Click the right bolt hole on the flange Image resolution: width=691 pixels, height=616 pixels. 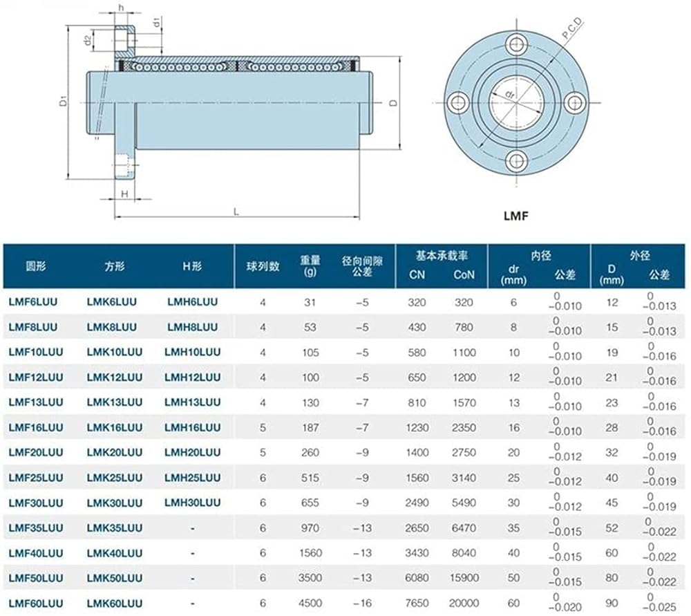(574, 102)
